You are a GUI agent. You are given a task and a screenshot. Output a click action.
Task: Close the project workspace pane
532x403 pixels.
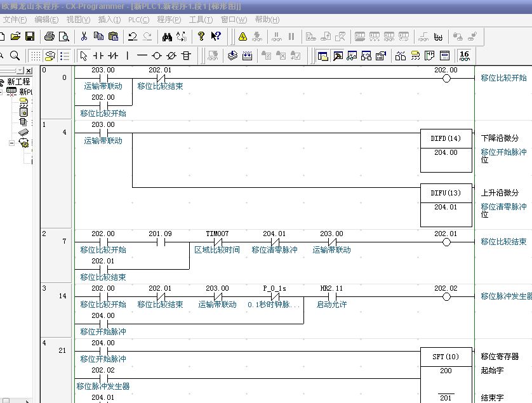(x=29, y=70)
